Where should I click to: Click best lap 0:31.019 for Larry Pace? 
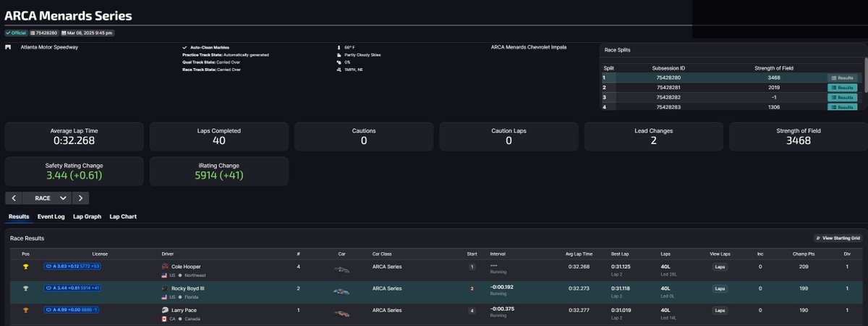622,310
